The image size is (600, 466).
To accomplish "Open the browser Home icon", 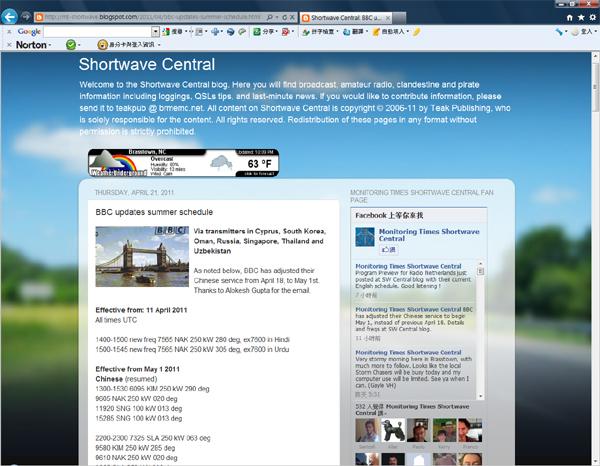I will [569, 17].
